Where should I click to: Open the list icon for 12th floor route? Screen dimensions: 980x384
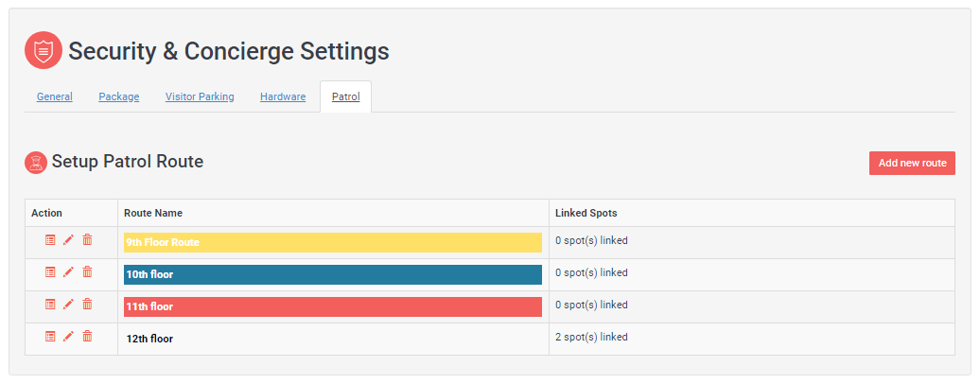pos(50,336)
